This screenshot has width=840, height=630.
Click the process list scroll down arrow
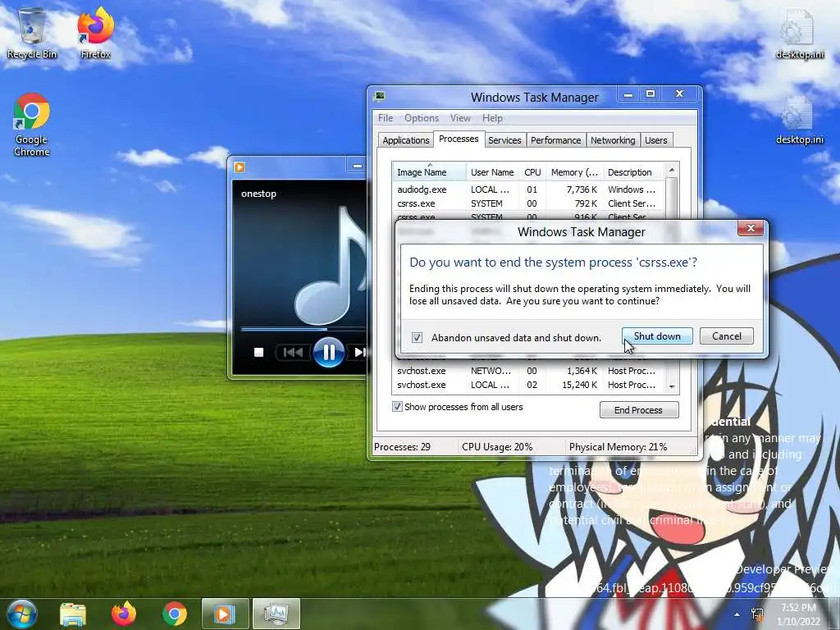coord(672,386)
